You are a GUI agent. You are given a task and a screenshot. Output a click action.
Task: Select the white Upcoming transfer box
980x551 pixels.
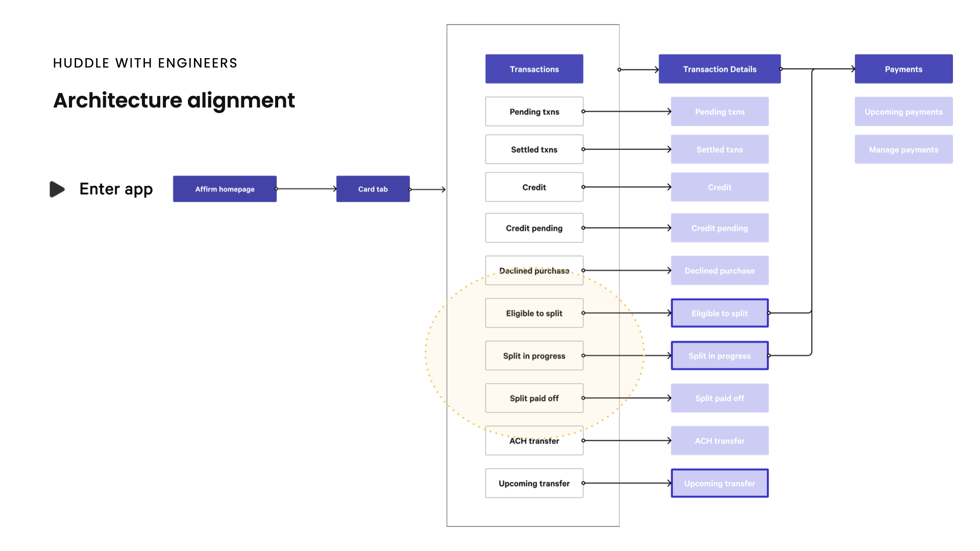click(x=534, y=483)
